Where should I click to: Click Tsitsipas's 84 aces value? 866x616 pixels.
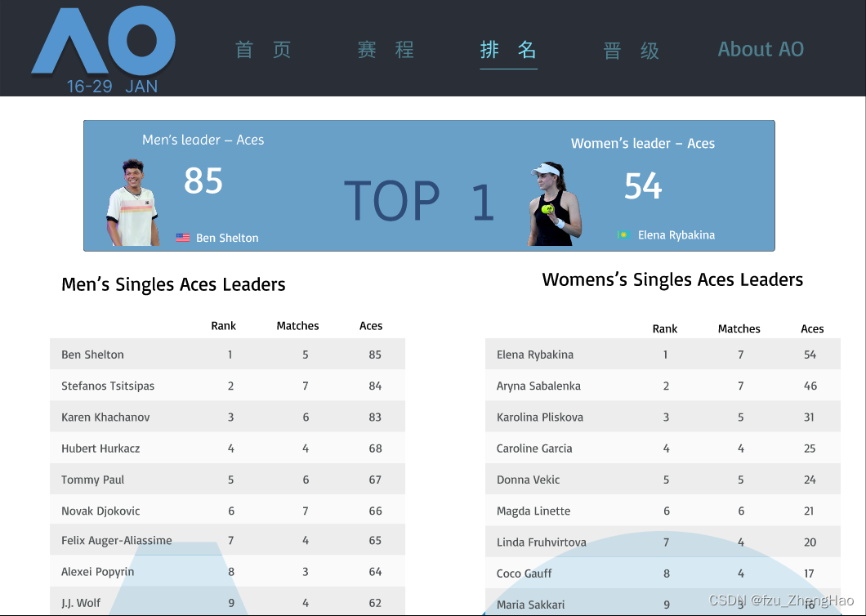tap(375, 386)
